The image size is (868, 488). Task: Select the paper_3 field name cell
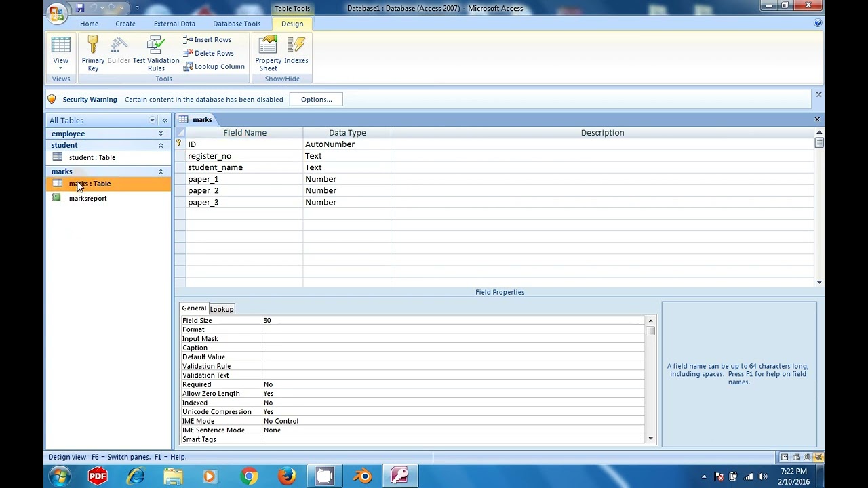point(244,202)
